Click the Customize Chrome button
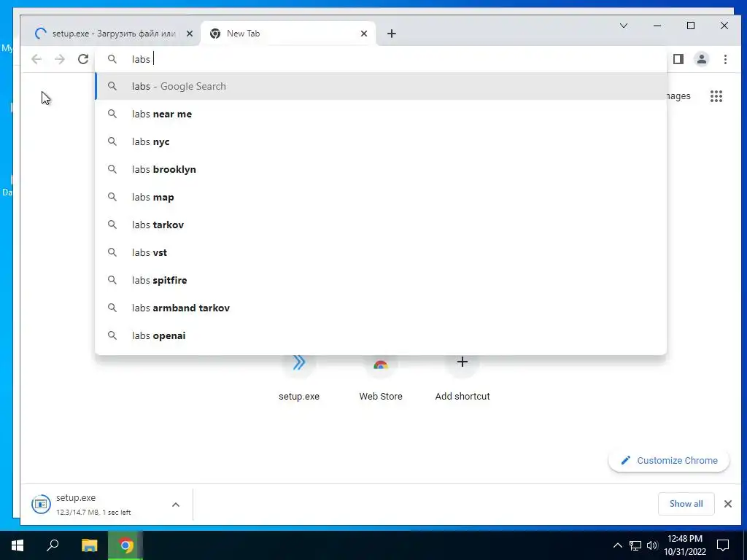 coord(669,461)
